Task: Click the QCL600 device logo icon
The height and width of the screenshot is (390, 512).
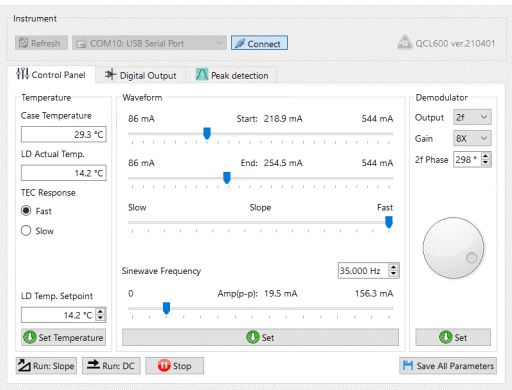Action: click(405, 43)
